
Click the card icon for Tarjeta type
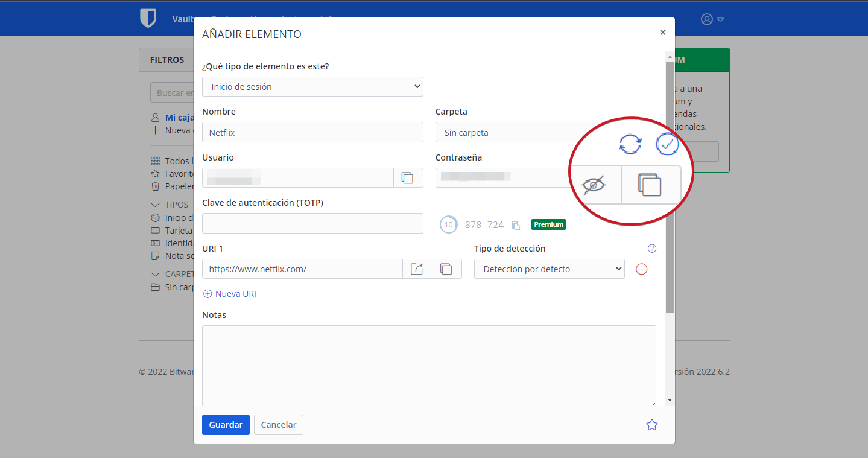tap(155, 231)
